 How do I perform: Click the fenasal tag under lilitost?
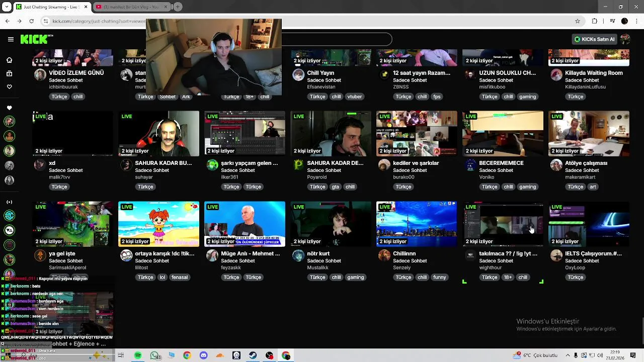click(180, 277)
